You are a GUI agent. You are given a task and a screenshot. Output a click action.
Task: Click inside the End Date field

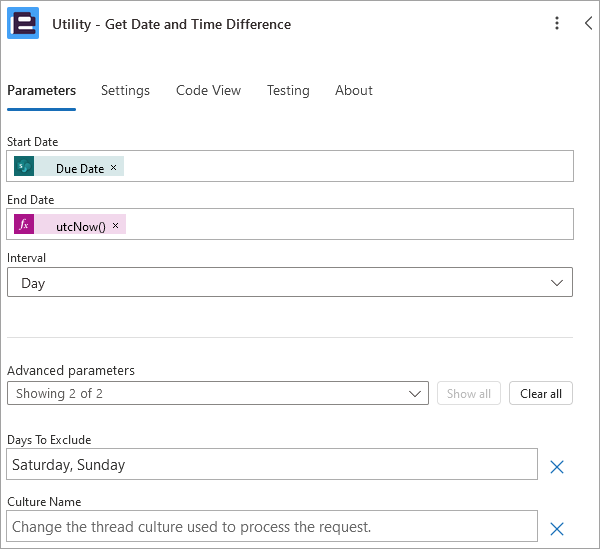click(x=290, y=224)
